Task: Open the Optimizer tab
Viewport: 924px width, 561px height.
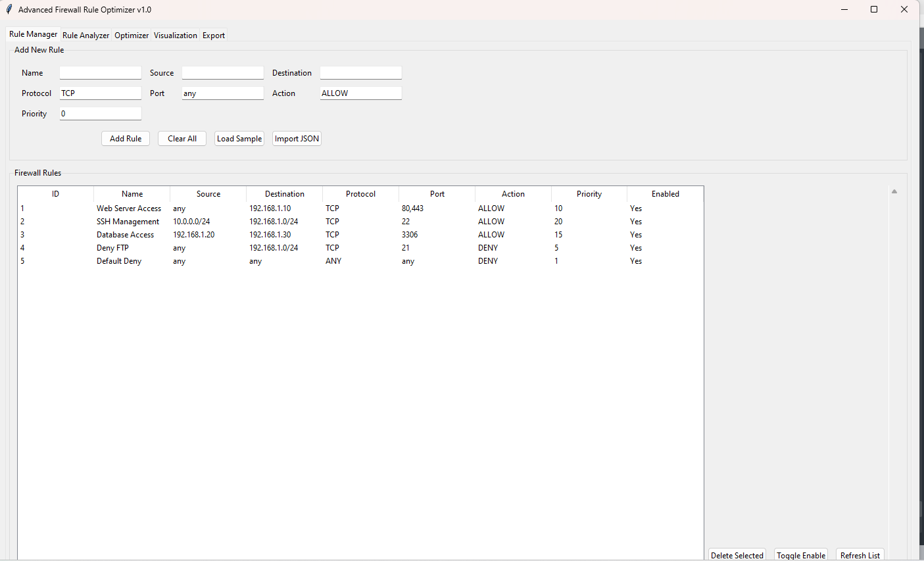Action: (132, 36)
